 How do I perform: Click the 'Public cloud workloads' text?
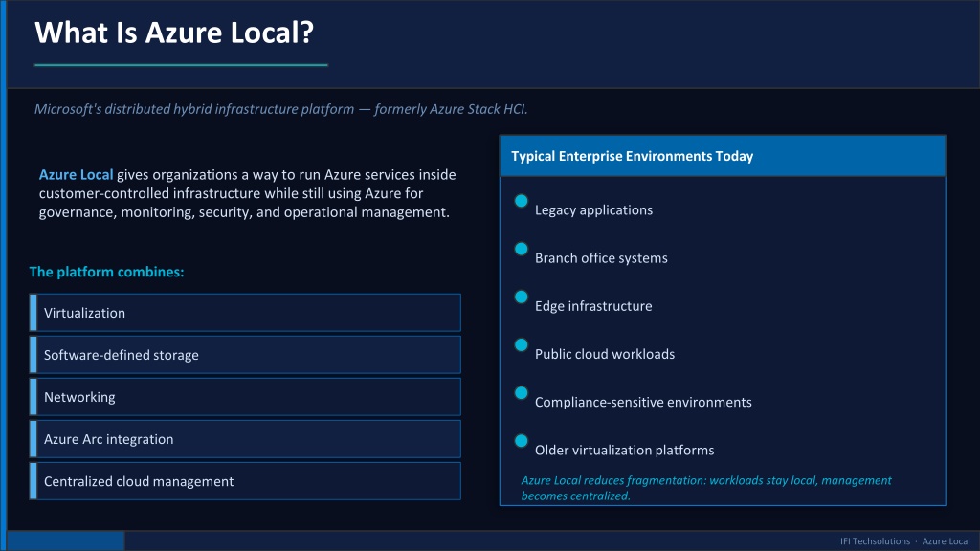605,354
